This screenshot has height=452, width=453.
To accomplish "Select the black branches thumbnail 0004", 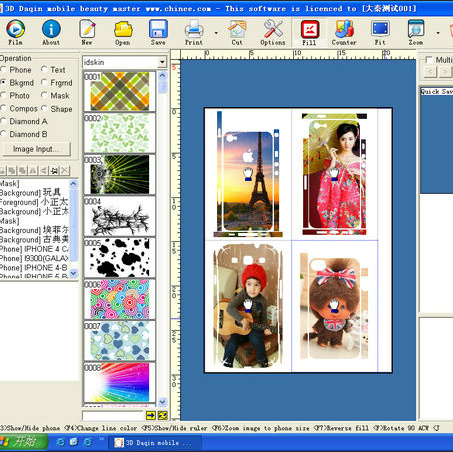I will (119, 216).
